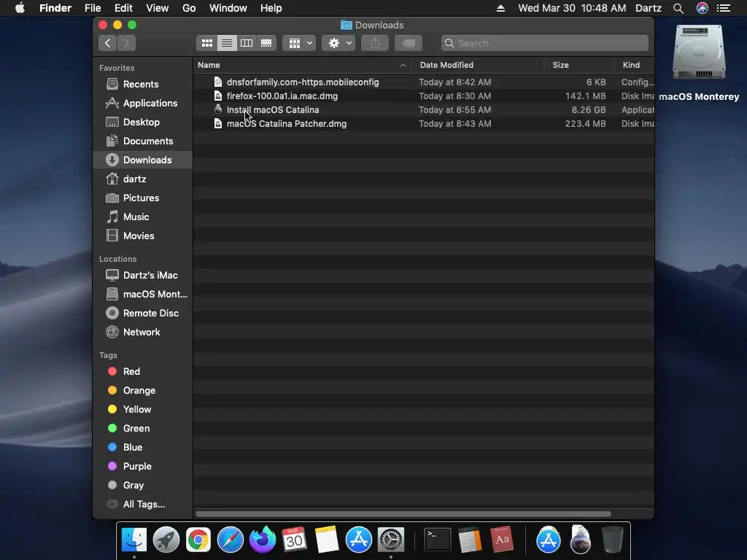Viewport: 747px width, 560px height.
Task: Open Siri from the menu bar
Action: tap(703, 8)
